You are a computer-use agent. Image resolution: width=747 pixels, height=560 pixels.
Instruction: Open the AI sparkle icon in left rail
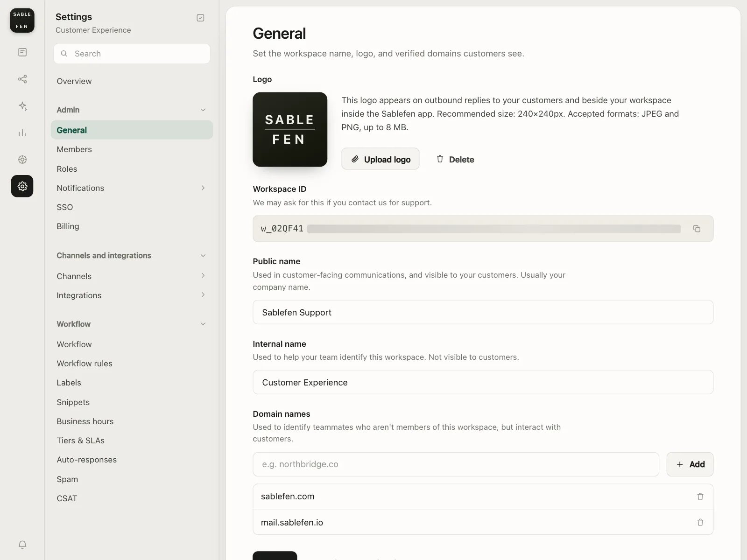point(22,106)
